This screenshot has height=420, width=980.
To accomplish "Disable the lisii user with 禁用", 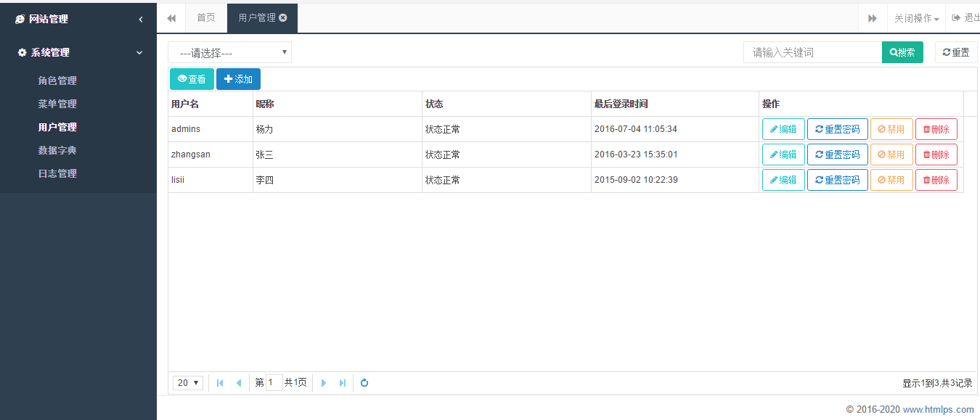I will pyautogui.click(x=891, y=180).
